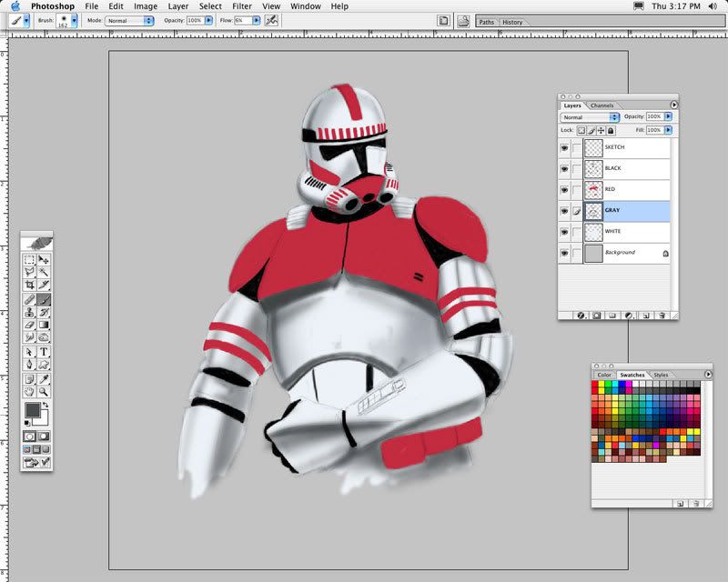Select the Zoom magnifier tool
The width and height of the screenshot is (728, 582).
point(44,392)
